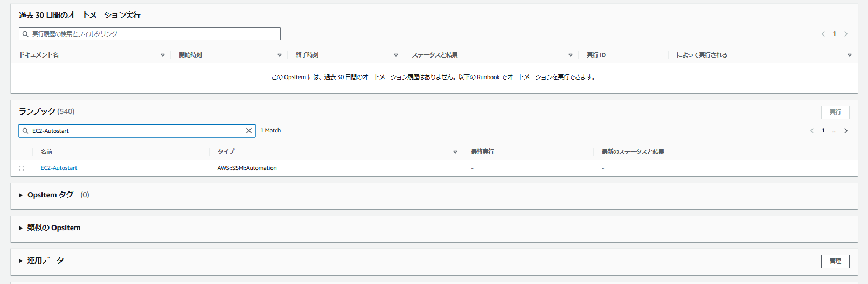Expand the OpsItem タグ section
868x284 pixels.
coord(21,195)
